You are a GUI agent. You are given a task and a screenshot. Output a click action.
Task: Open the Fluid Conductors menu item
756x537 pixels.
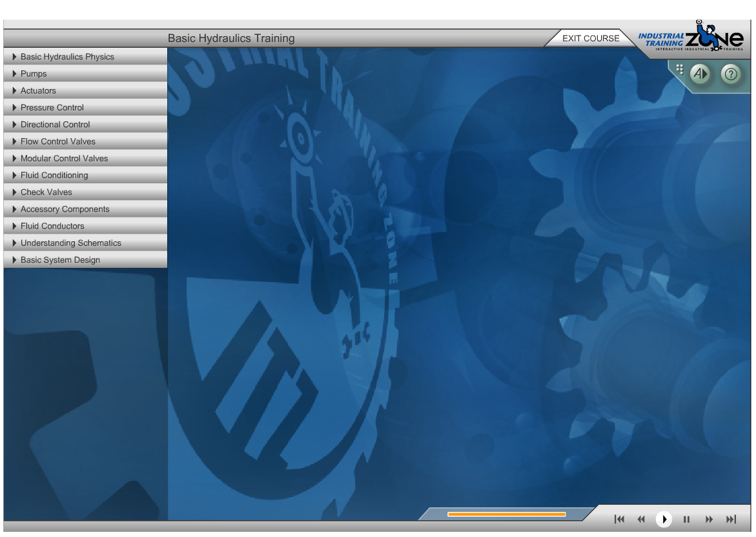click(x=85, y=226)
